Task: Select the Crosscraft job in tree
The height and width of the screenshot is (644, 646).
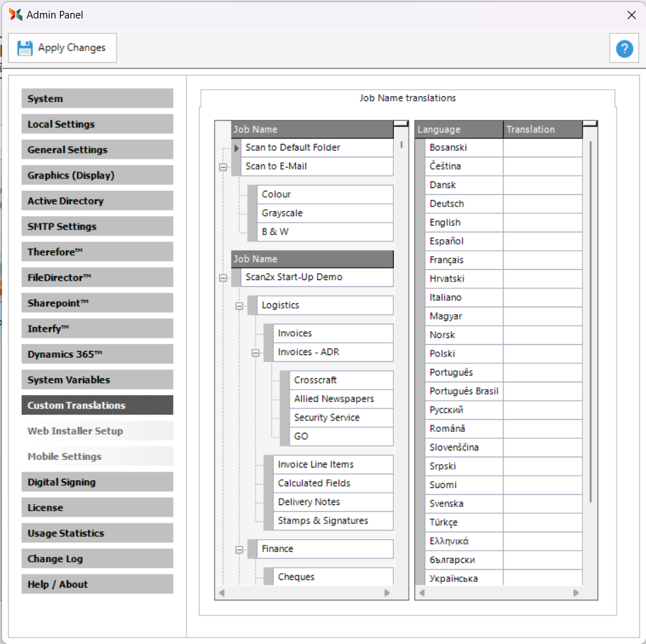Action: (x=316, y=380)
